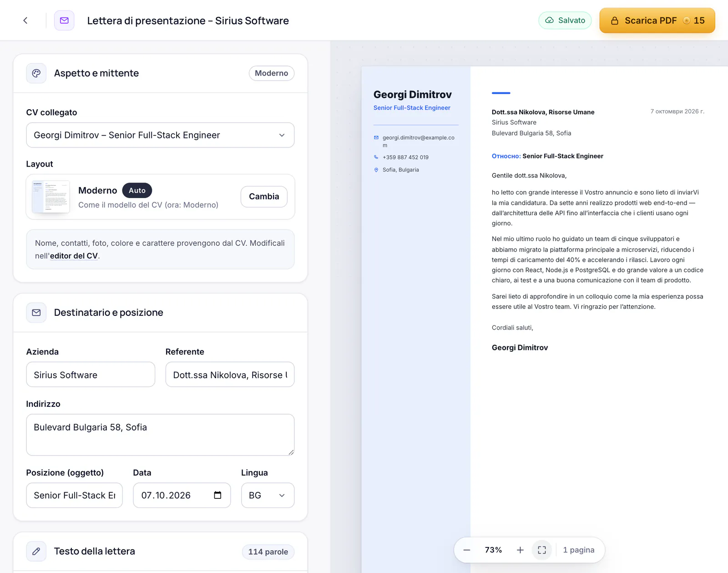Image resolution: width=728 pixels, height=573 pixels.
Task: Zoom in with the plus icon
Action: 520,550
